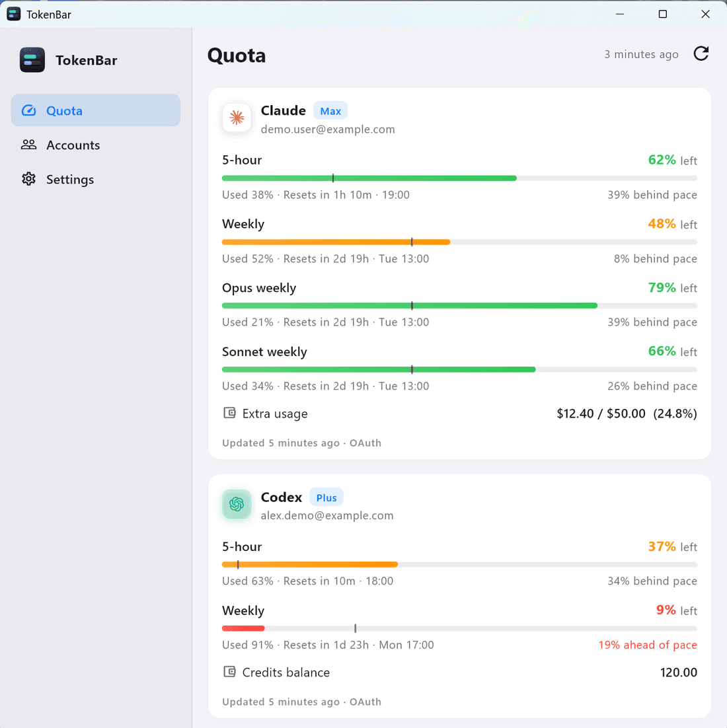Click the '48% left' value
Screen dimensions: 727x728
(672, 224)
